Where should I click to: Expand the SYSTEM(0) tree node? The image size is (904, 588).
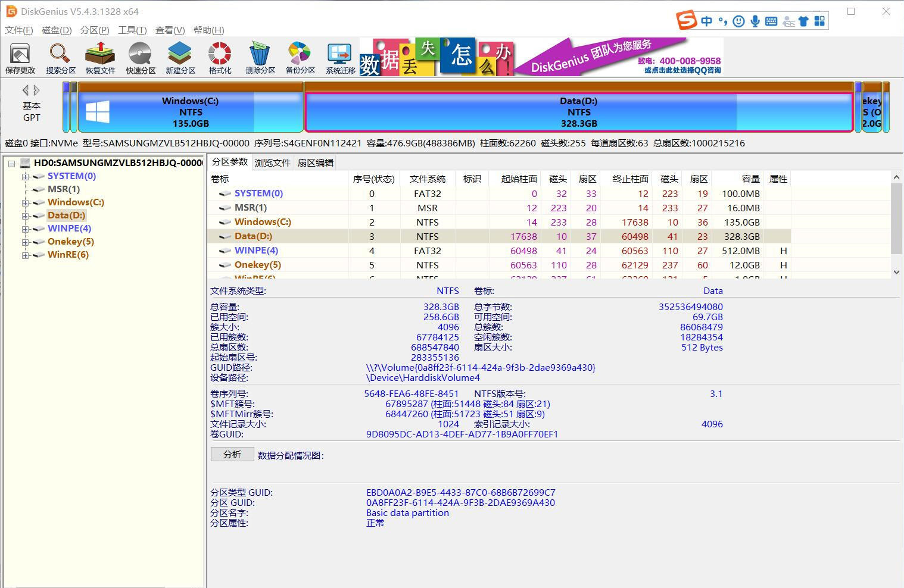25,177
